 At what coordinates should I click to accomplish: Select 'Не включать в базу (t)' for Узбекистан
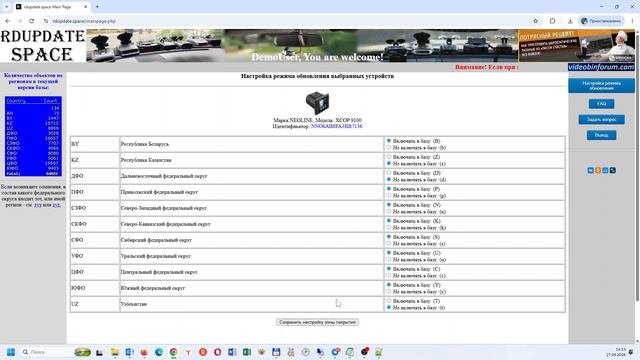point(389,307)
